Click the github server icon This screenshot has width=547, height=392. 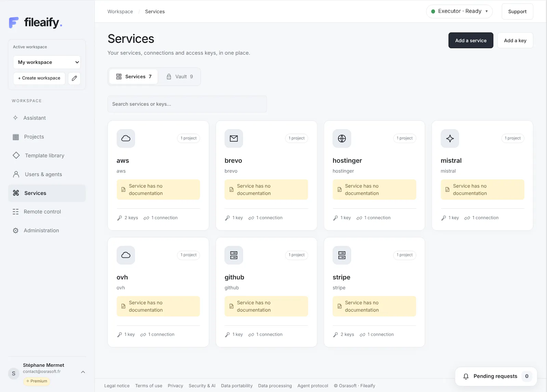[x=234, y=255]
